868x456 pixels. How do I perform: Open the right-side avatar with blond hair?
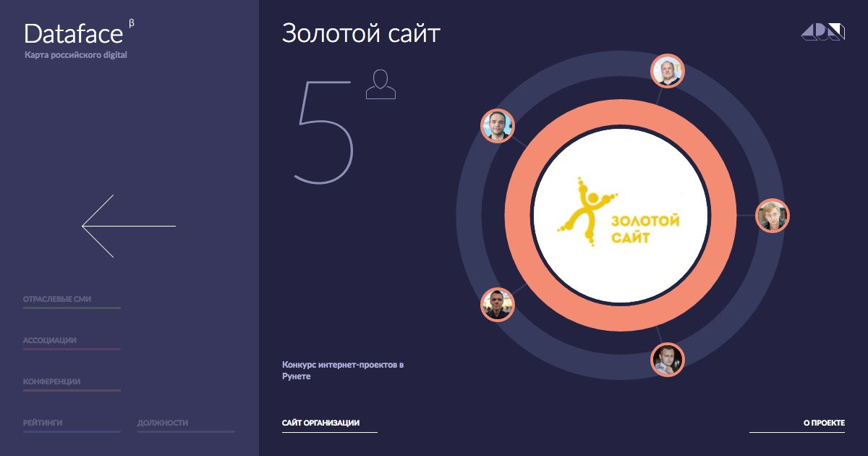click(772, 216)
